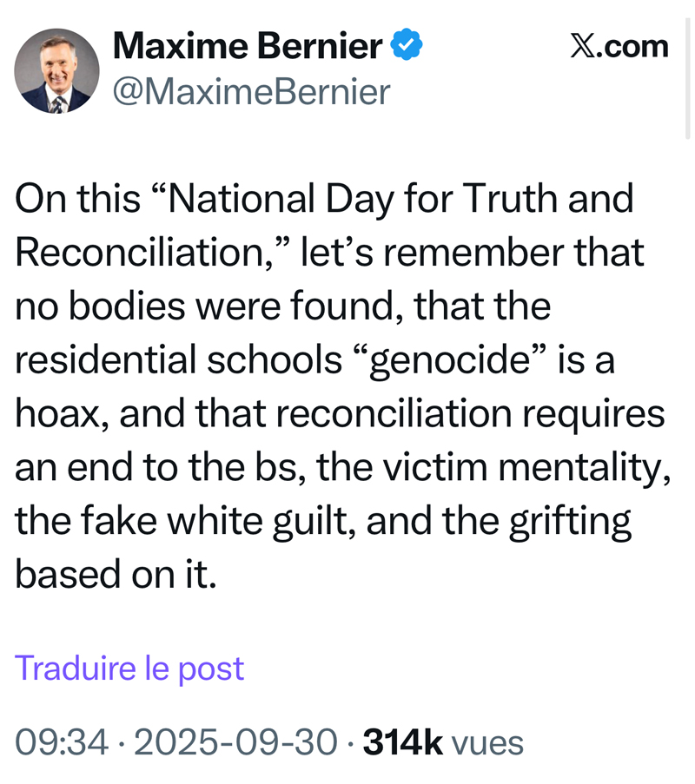
Task: Click the 09:34 timestamp
Action: (62, 742)
